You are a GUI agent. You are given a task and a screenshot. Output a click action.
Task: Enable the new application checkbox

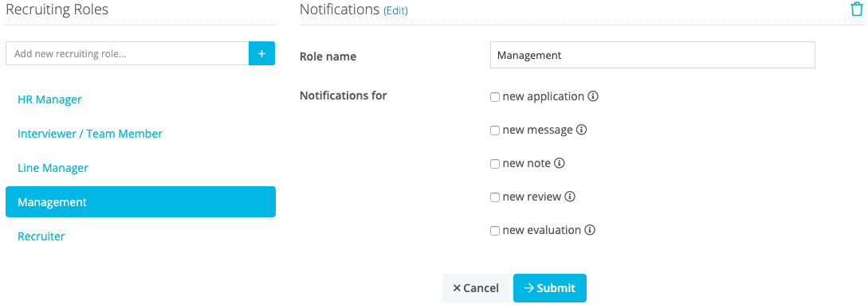(495, 97)
